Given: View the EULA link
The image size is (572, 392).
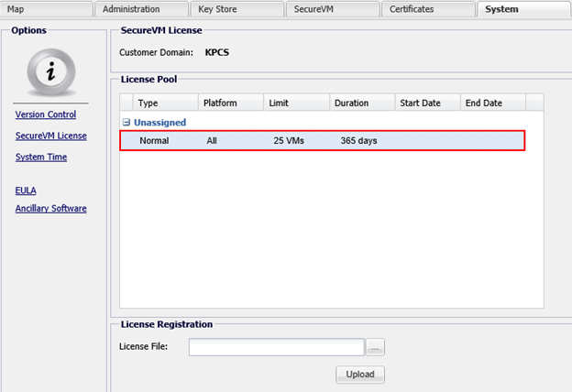Looking at the screenshot, I should coord(26,191).
